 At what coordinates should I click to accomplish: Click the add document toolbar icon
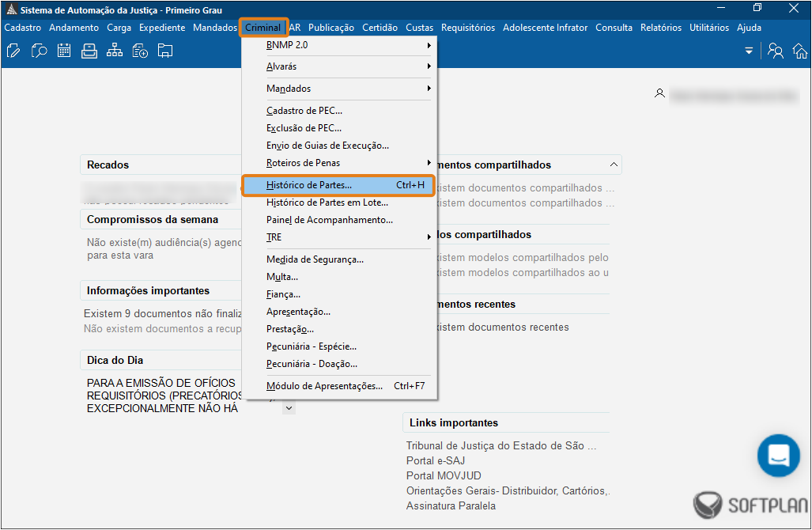coord(140,51)
